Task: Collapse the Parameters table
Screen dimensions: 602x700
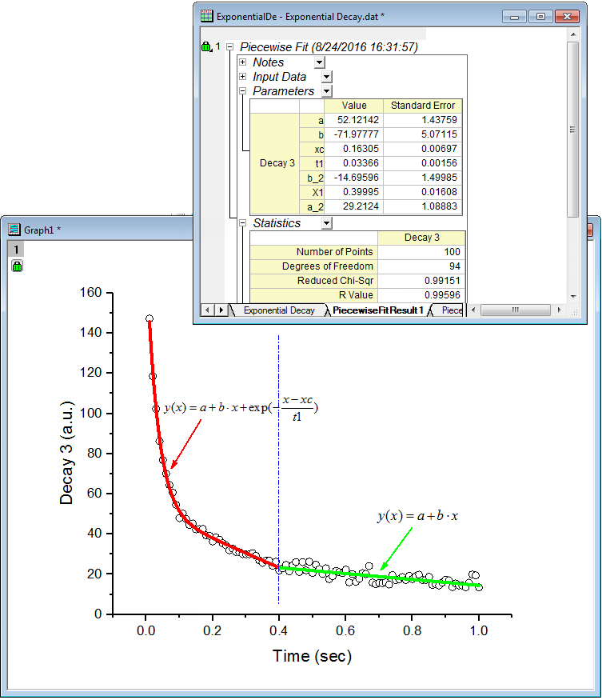Action: (242, 91)
